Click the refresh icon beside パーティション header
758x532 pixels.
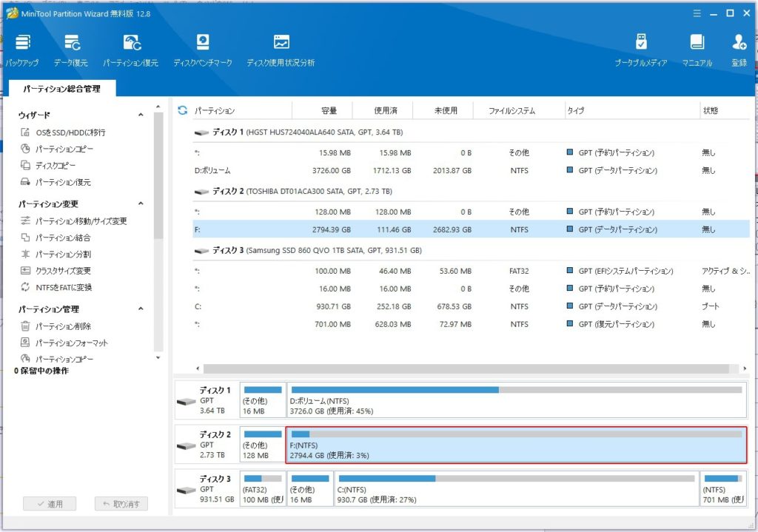coord(183,111)
